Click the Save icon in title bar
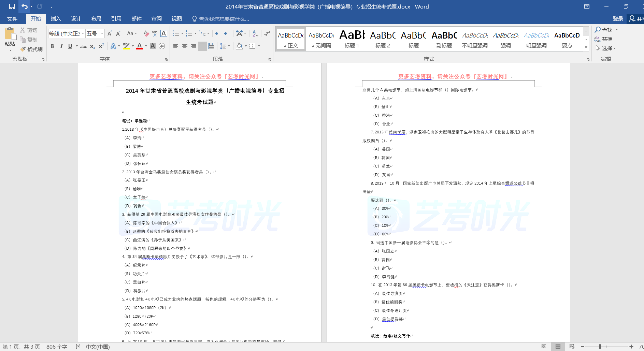 [x=12, y=6]
